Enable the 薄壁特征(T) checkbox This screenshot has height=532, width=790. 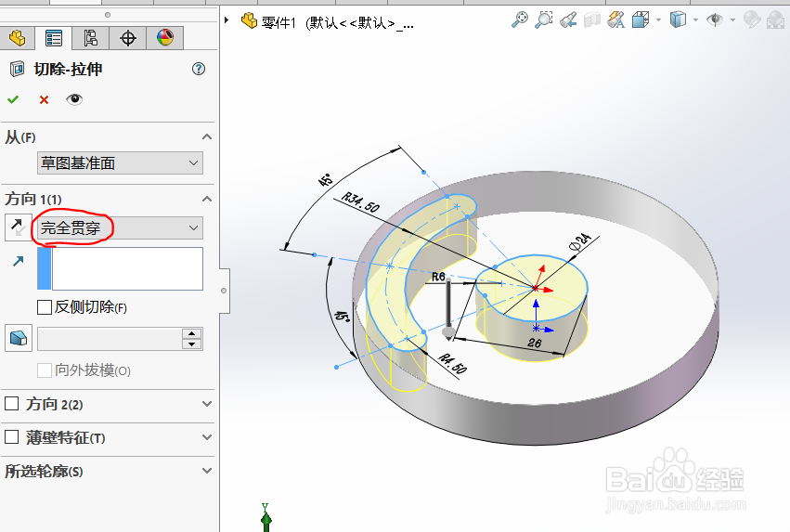point(11,436)
